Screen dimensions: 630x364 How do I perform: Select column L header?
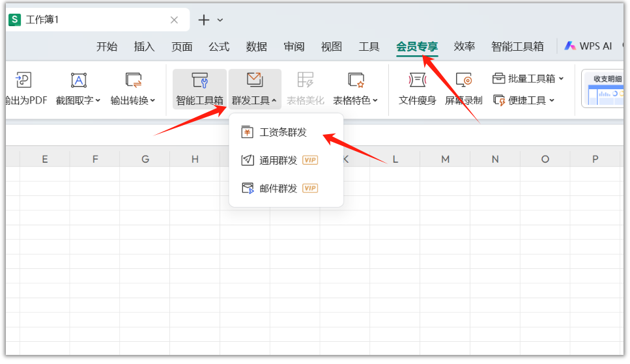395,159
